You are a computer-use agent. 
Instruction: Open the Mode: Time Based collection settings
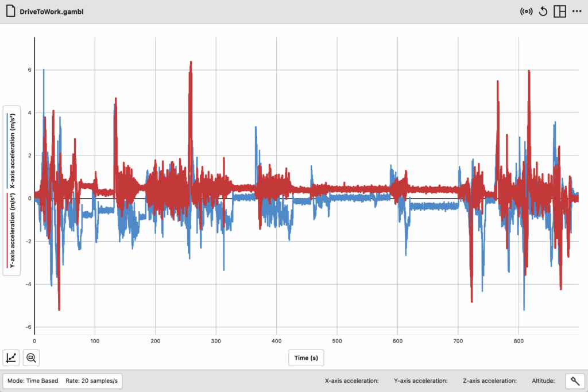point(33,381)
